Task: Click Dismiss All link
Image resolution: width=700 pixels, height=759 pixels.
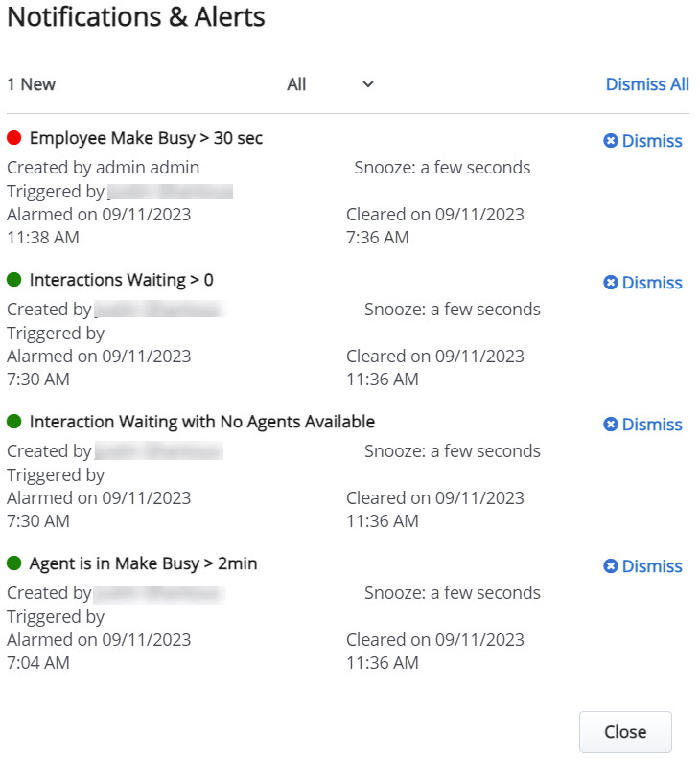Action: 647,84
